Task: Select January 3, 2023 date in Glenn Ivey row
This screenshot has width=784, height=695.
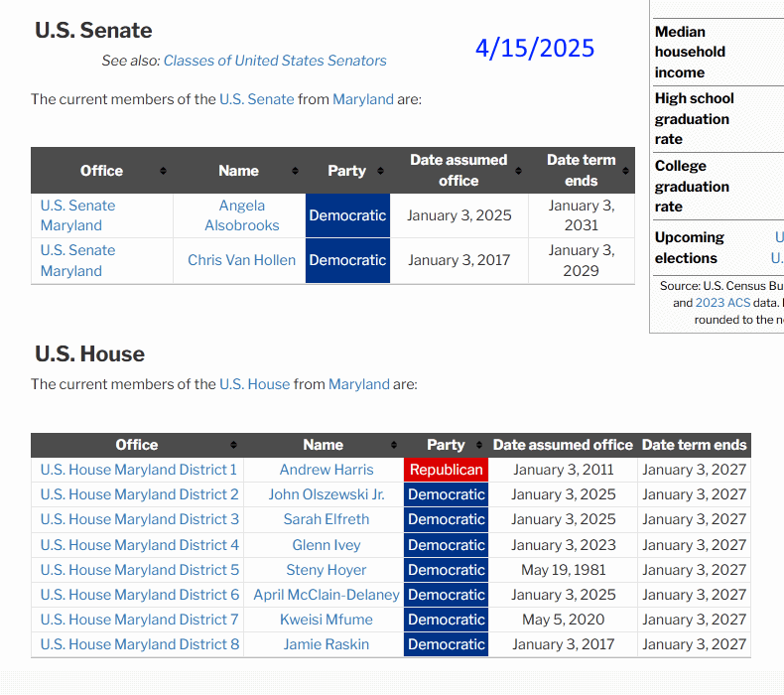Action: pyautogui.click(x=563, y=545)
